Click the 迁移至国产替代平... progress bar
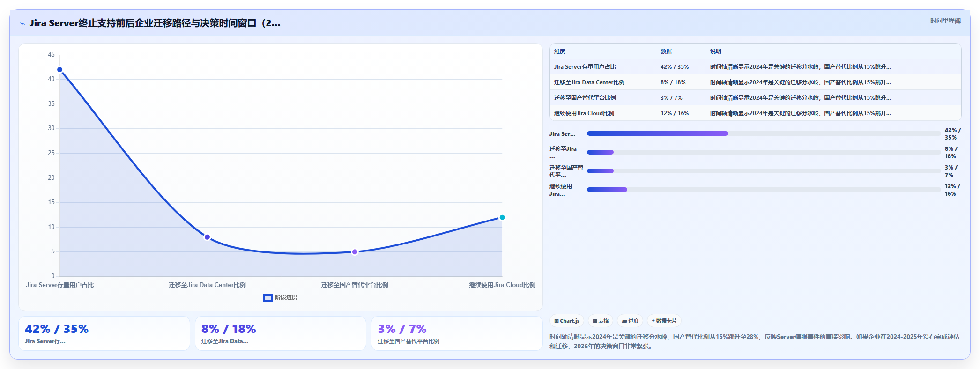Screen dimensions: 980x369 764,171
